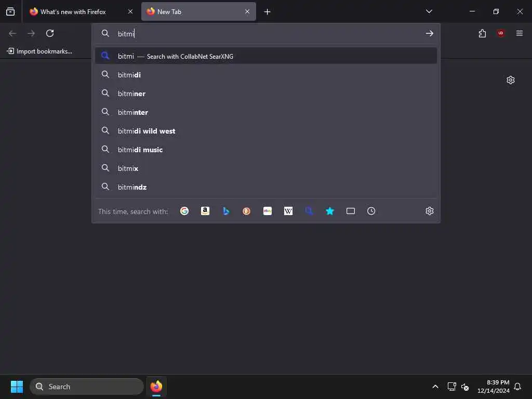Search in History via clock icon
The image size is (532, 399).
click(x=371, y=211)
